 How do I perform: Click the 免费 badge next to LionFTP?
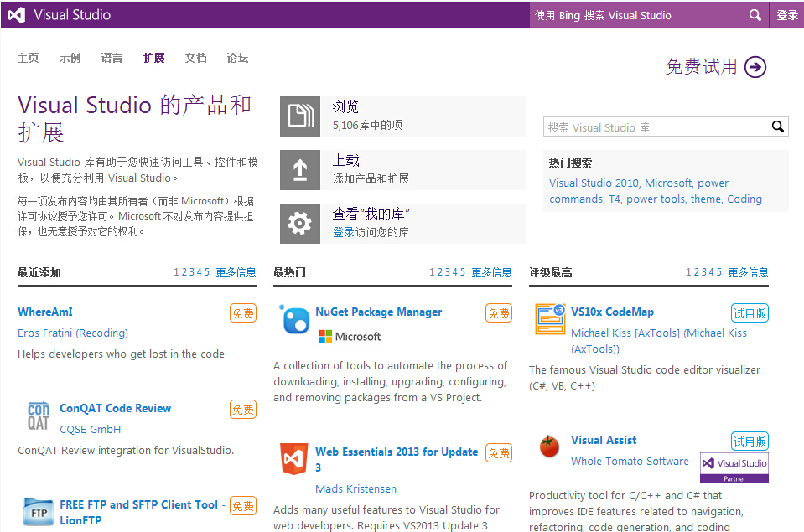[243, 506]
